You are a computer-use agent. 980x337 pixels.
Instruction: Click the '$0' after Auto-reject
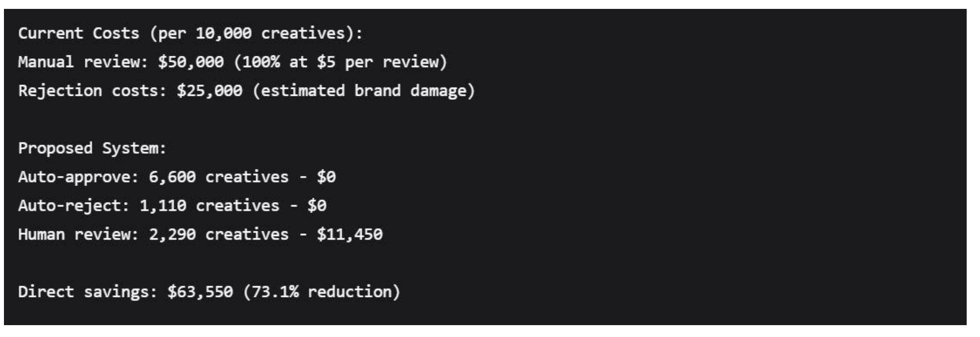pyautogui.click(x=317, y=206)
